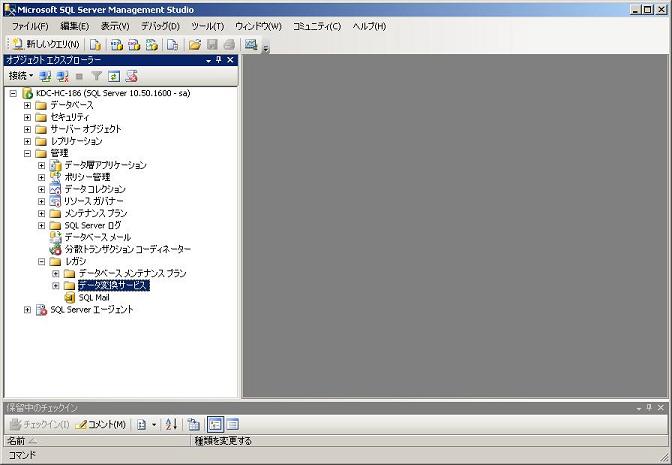Collapse the レガシ folder
The width and height of the screenshot is (672, 465).
tap(42, 261)
